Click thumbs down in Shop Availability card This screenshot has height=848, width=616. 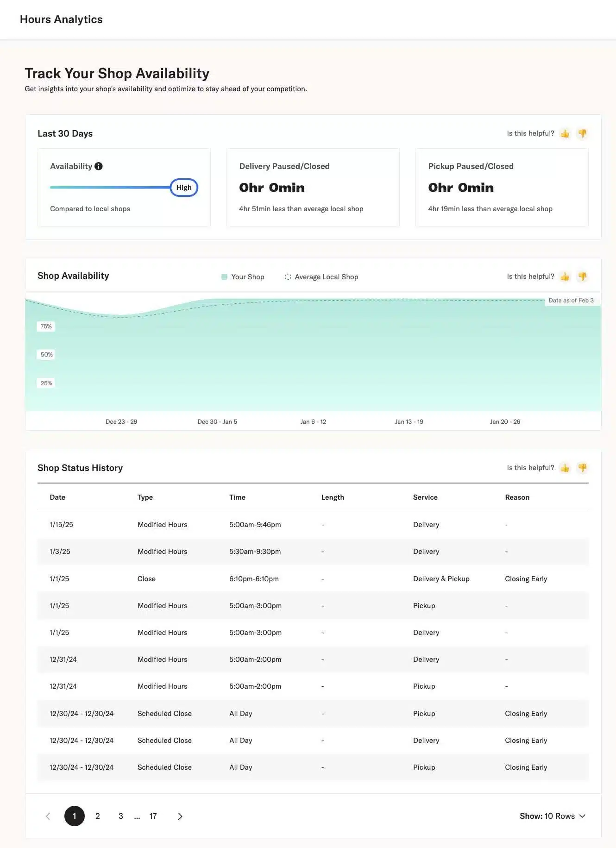(582, 276)
